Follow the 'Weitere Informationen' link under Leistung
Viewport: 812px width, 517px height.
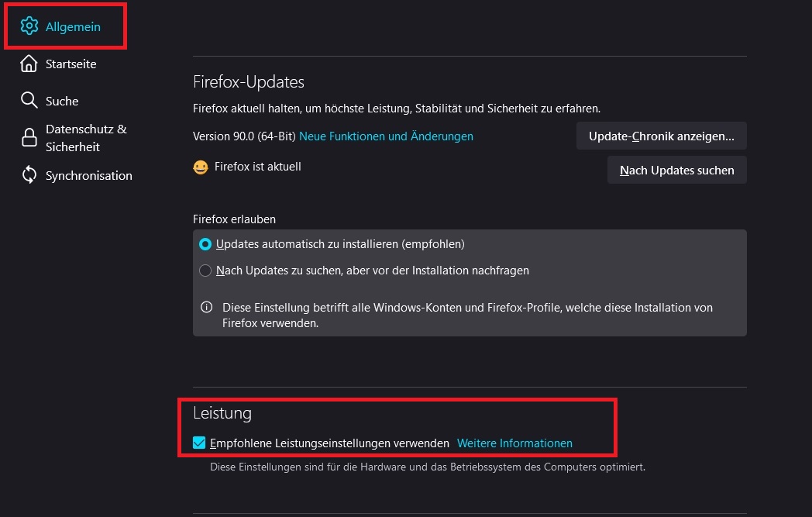514,443
